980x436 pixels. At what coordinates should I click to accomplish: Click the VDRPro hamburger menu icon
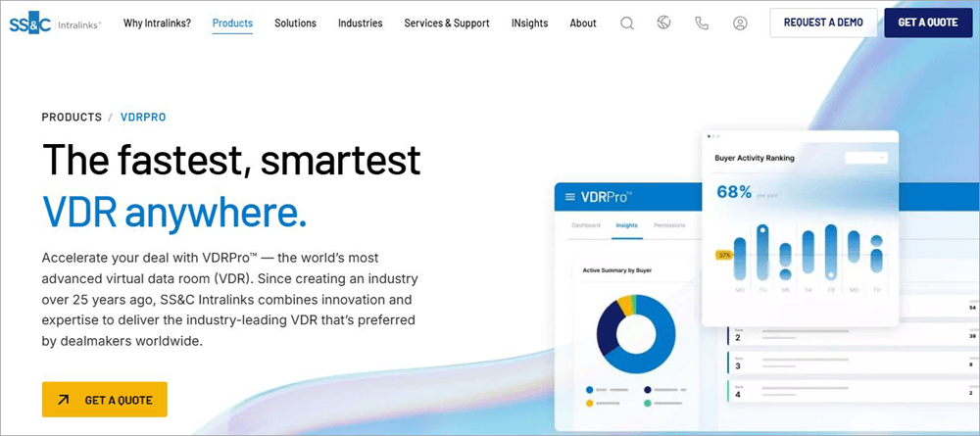point(569,197)
